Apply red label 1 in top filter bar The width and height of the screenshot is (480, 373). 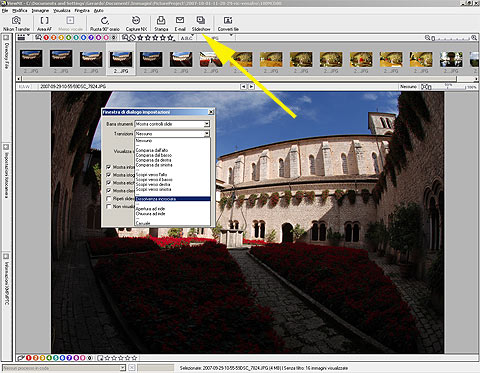(46, 38)
